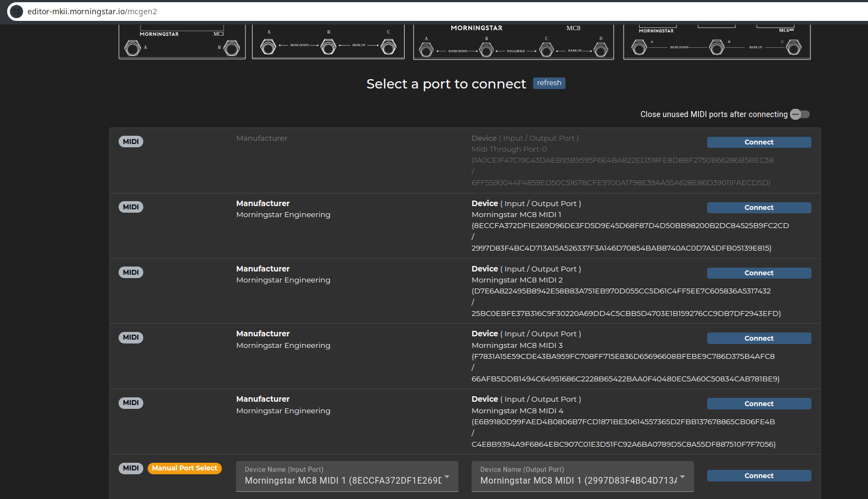Viewport: 868px width, 499px height.
Task: Click the orange Manual Port Select badge
Action: [184, 468]
